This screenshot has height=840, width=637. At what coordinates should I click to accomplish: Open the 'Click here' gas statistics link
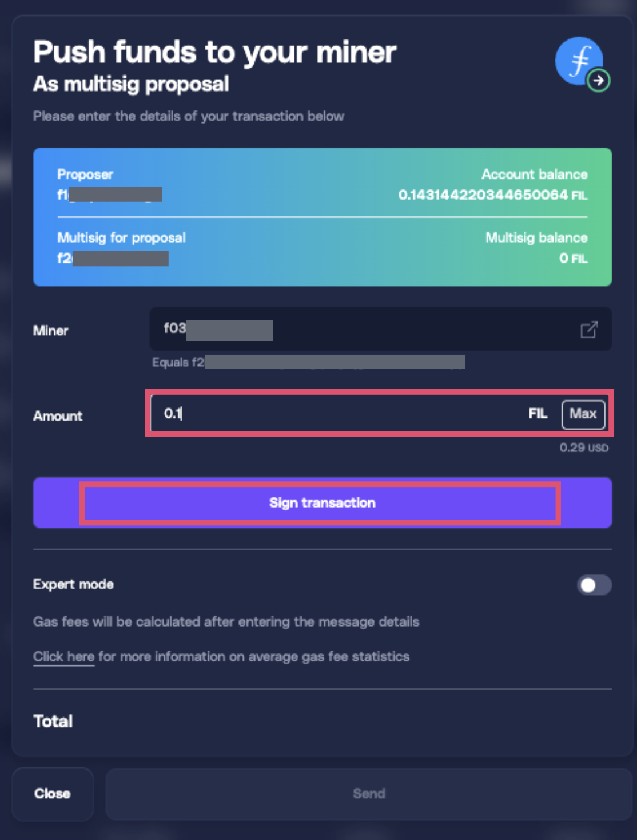(x=63, y=657)
